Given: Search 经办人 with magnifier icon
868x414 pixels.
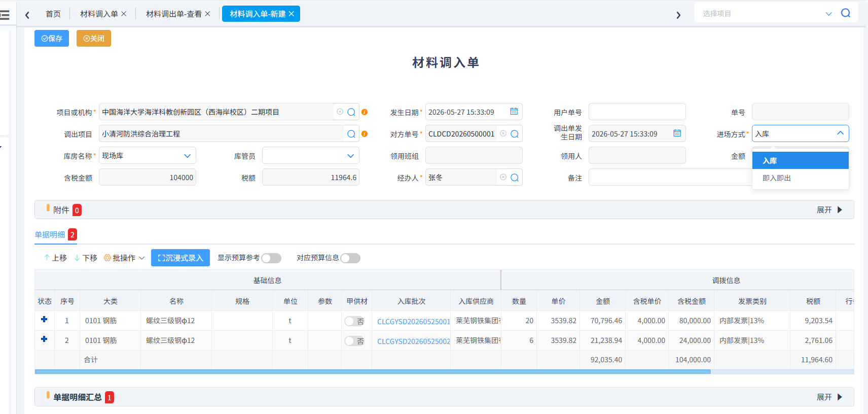Looking at the screenshot, I should 515,178.
